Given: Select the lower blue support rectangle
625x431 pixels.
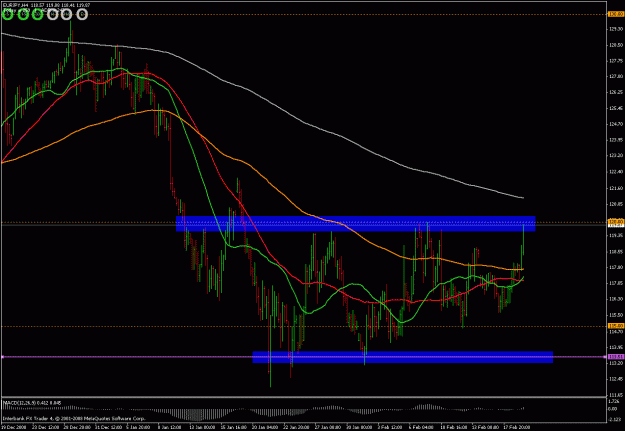Looking at the screenshot, I should [x=403, y=357].
